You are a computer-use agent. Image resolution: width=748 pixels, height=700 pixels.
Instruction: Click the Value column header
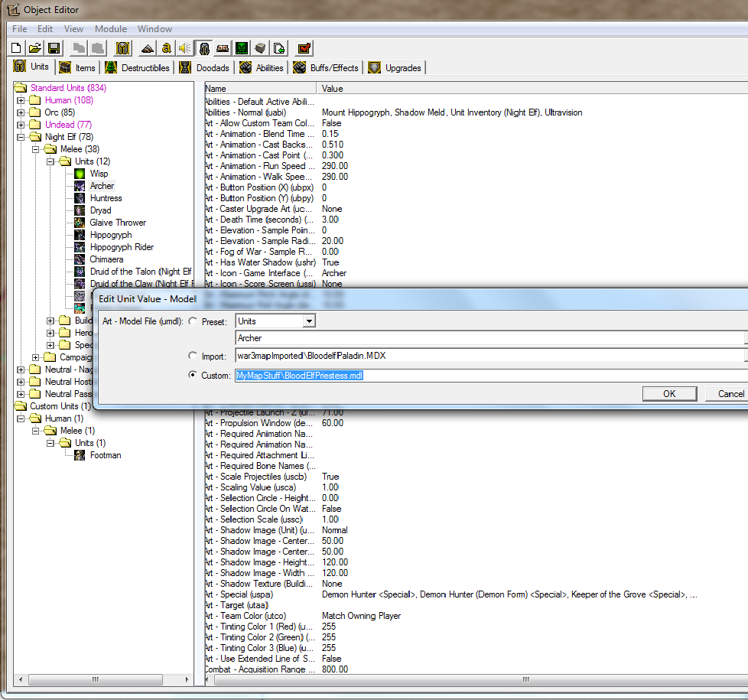532,88
